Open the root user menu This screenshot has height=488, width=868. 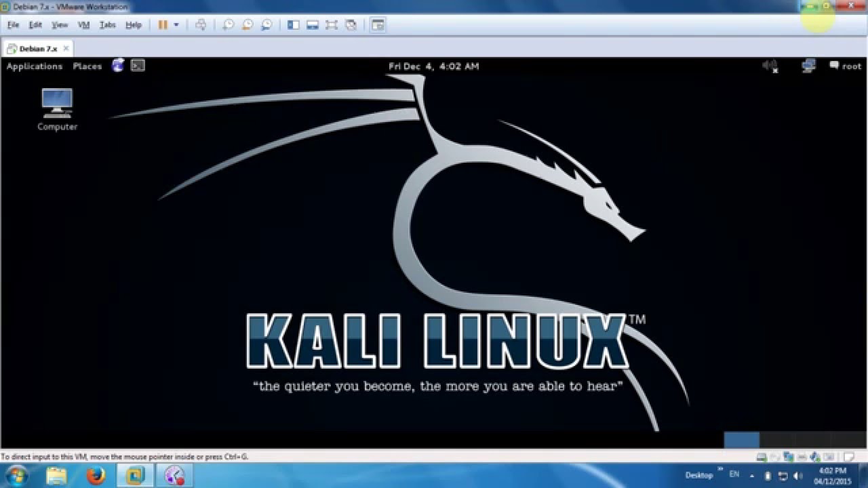pyautogui.click(x=846, y=66)
